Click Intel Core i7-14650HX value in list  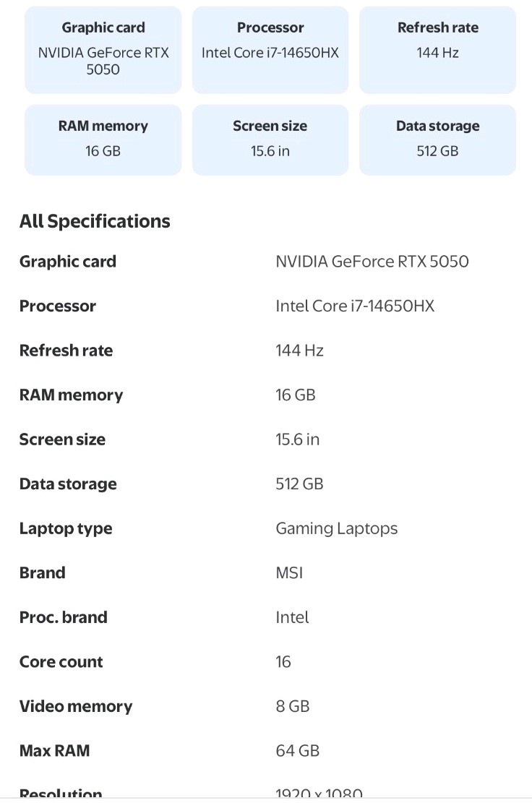[x=355, y=306]
